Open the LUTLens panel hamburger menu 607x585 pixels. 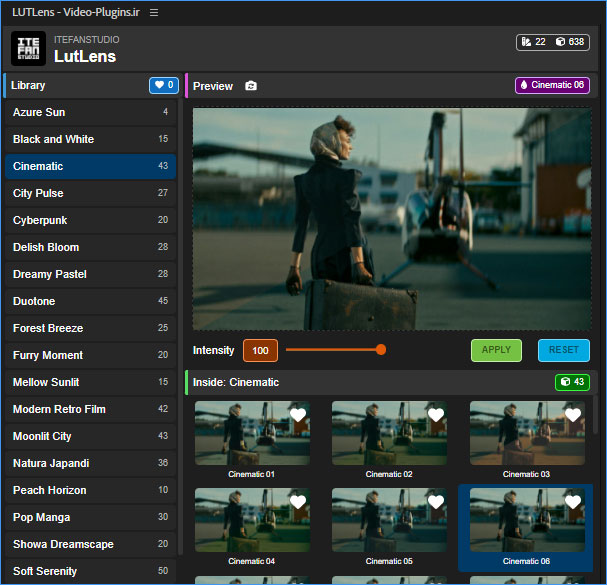[x=154, y=12]
